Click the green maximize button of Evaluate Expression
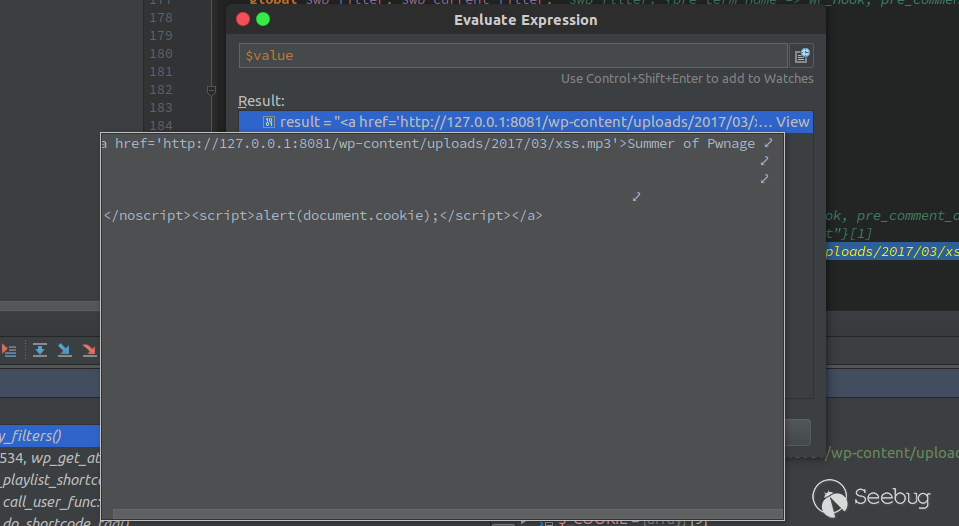This screenshot has height=526, width=959. pyautogui.click(x=263, y=20)
